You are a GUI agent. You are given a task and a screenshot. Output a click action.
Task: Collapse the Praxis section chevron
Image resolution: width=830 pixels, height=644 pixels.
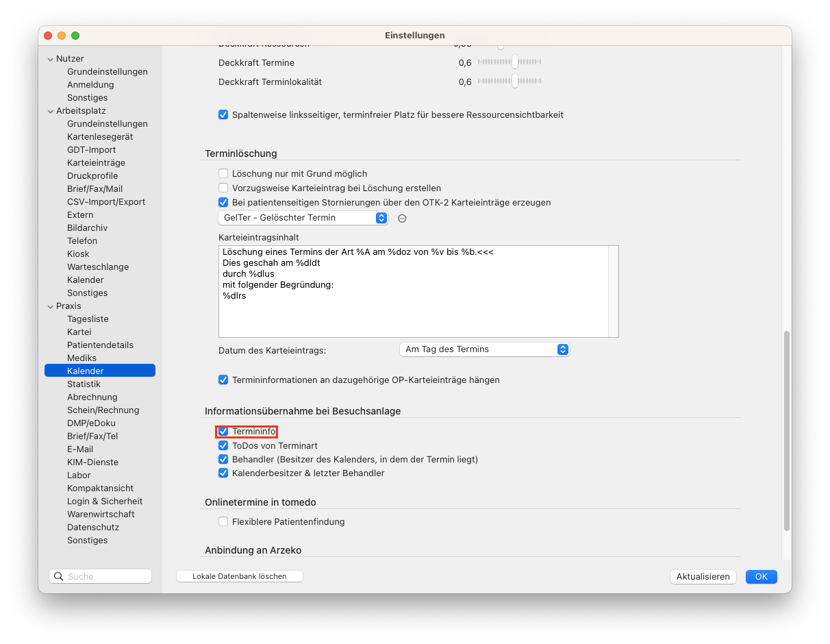click(x=50, y=306)
